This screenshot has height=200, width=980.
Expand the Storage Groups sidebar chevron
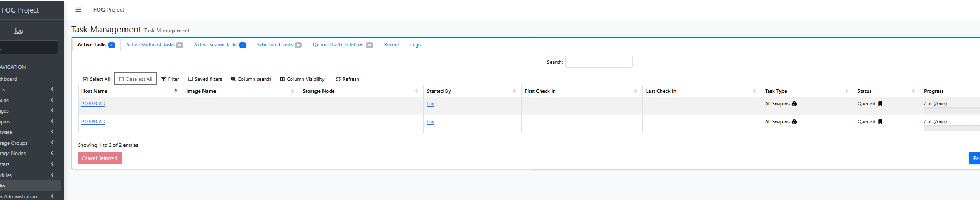52,143
